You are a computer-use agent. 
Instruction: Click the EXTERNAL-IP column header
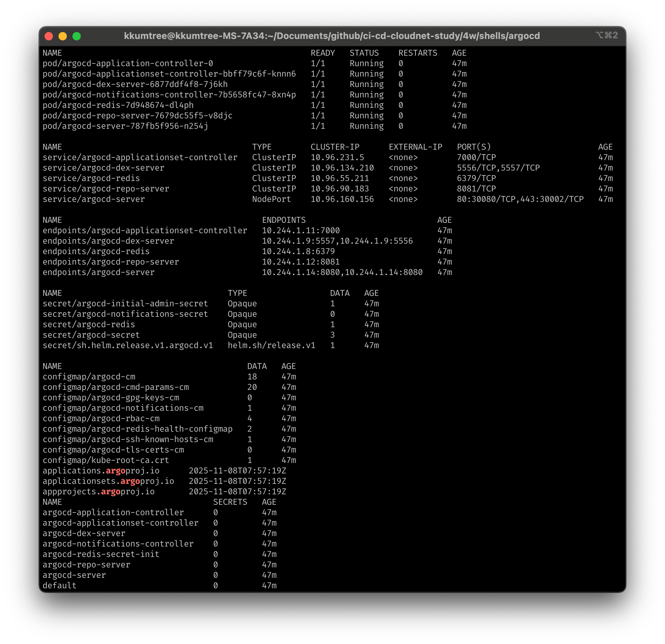coord(415,147)
